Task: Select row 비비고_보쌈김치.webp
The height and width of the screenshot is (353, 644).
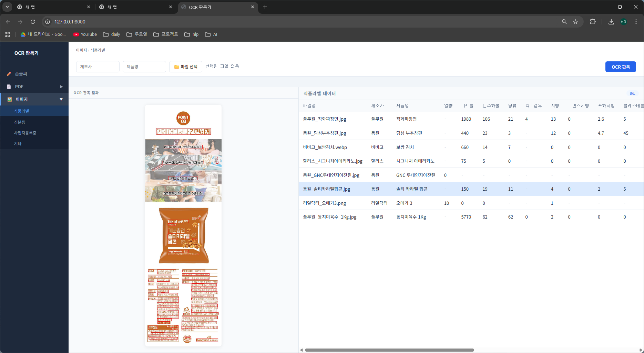Action: [471, 147]
